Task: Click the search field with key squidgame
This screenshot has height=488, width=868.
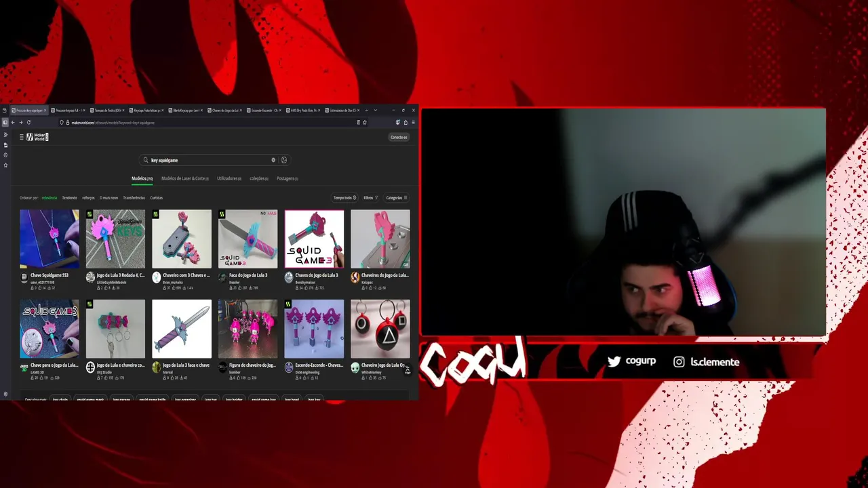Action: pyautogui.click(x=214, y=160)
